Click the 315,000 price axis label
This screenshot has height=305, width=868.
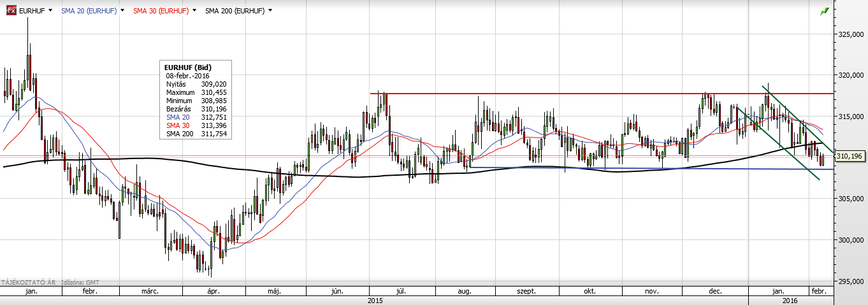(850, 116)
